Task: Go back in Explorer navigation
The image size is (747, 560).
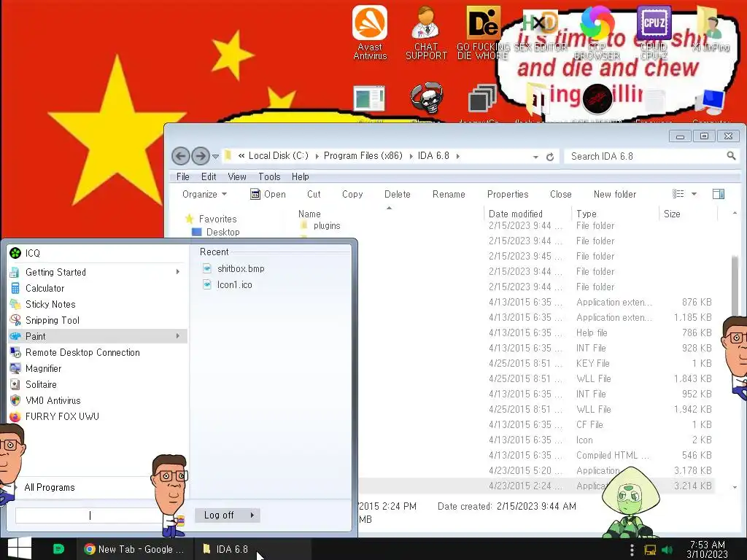Action: click(x=181, y=156)
